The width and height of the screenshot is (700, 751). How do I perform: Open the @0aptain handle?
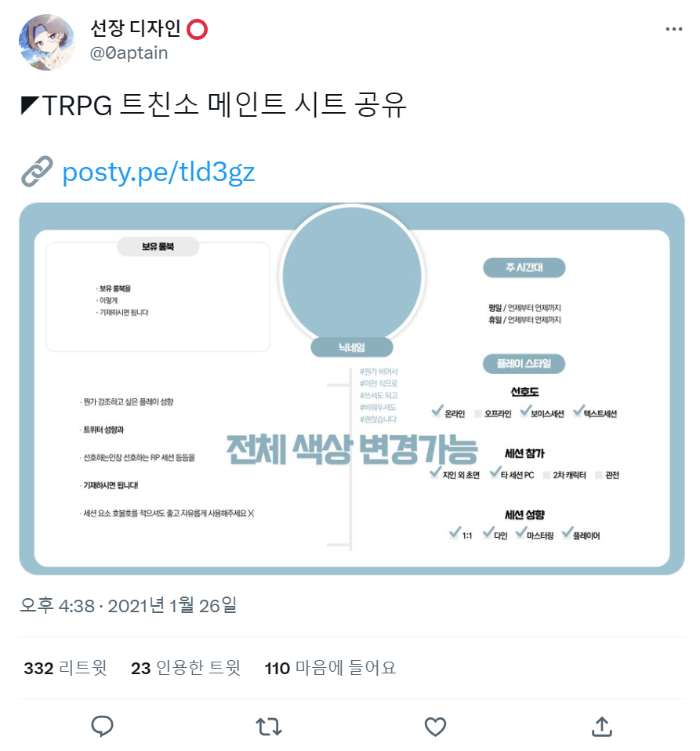tap(129, 53)
